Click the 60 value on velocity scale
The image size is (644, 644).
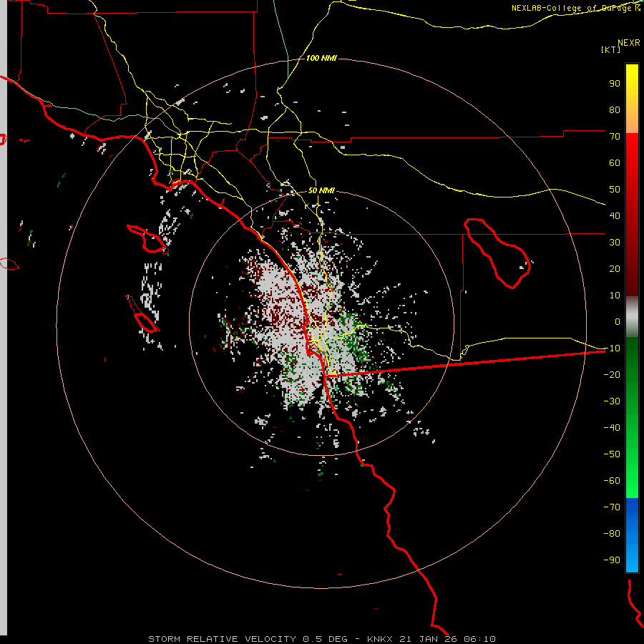[x=615, y=163]
